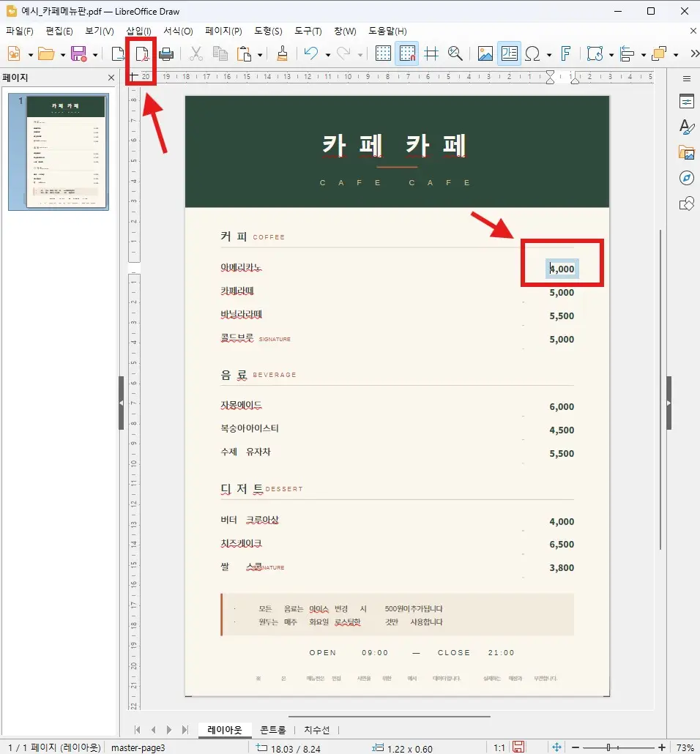The width and height of the screenshot is (700, 754).
Task: Open the 파일(F) menu
Action: [x=19, y=31]
